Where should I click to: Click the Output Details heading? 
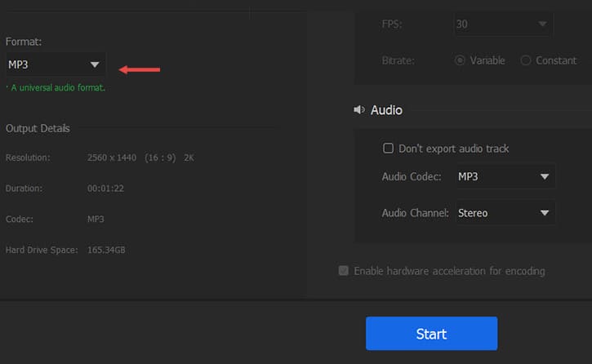[x=38, y=129]
